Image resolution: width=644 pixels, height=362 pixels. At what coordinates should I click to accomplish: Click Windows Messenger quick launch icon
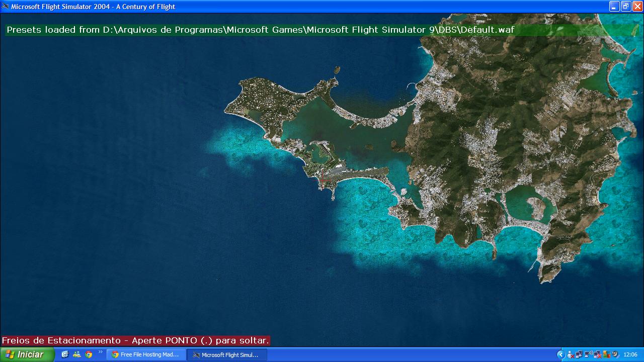pyautogui.click(x=77, y=354)
